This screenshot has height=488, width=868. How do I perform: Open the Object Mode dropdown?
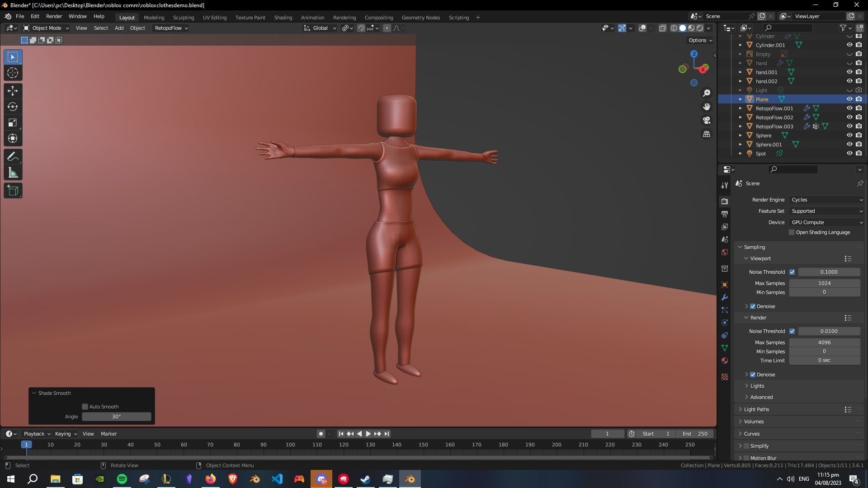[x=46, y=28]
